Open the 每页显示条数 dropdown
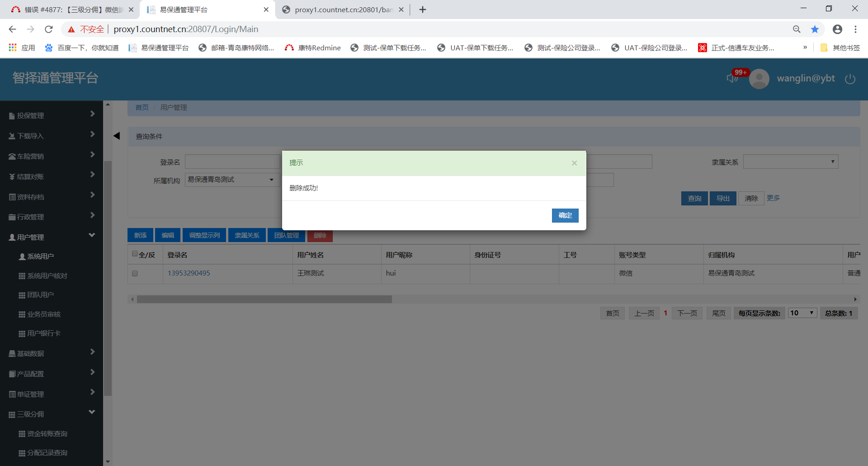 tap(802, 313)
